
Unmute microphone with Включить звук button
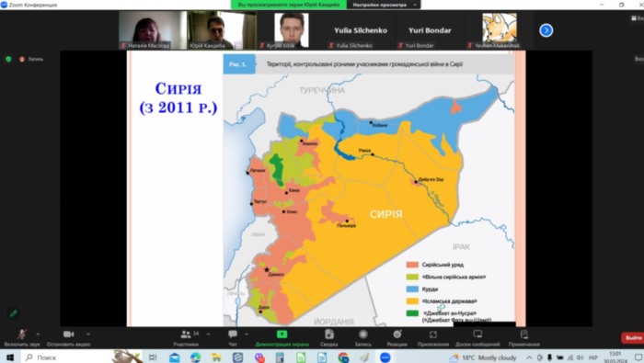click(x=22, y=338)
